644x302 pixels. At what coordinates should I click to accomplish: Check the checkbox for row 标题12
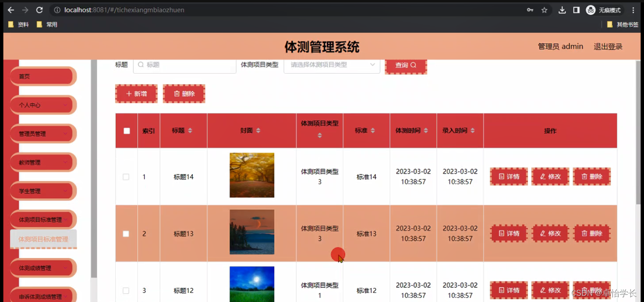126,291
